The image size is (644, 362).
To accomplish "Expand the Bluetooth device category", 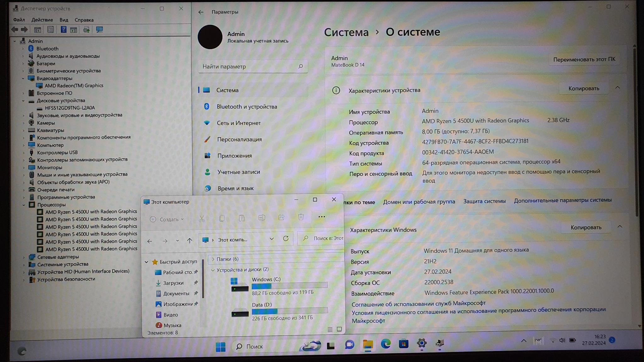I will tap(23, 49).
